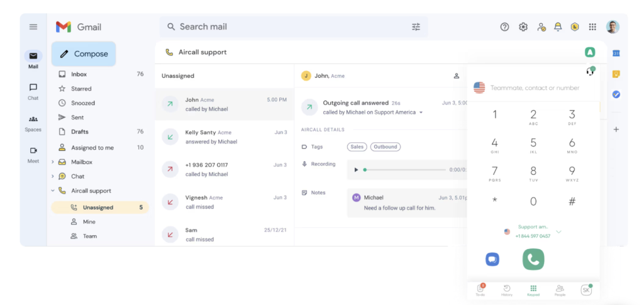644x305 pixels.
Task: Select the Keypad tab in Aircall
Action: click(x=533, y=290)
